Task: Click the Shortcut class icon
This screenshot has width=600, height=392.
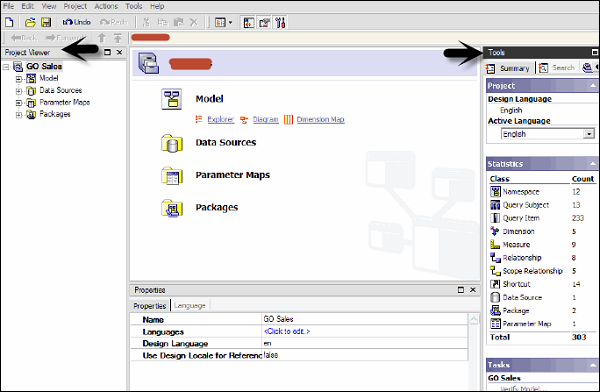Action: point(495,284)
